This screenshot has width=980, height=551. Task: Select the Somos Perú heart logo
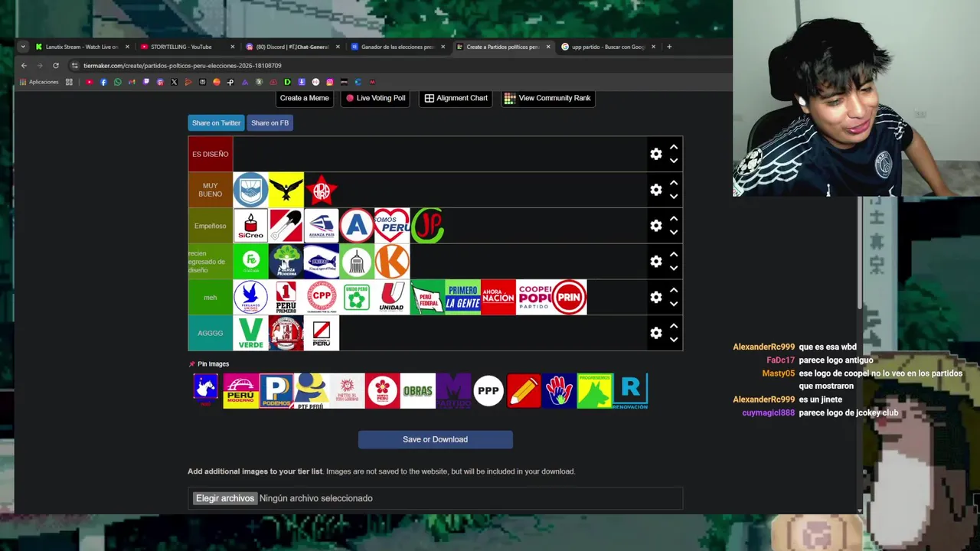coord(392,226)
